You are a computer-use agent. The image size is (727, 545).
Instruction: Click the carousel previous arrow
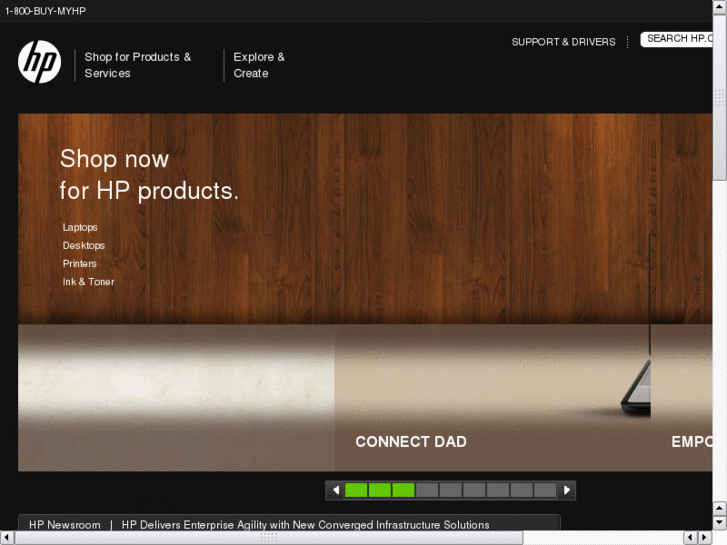(336, 490)
